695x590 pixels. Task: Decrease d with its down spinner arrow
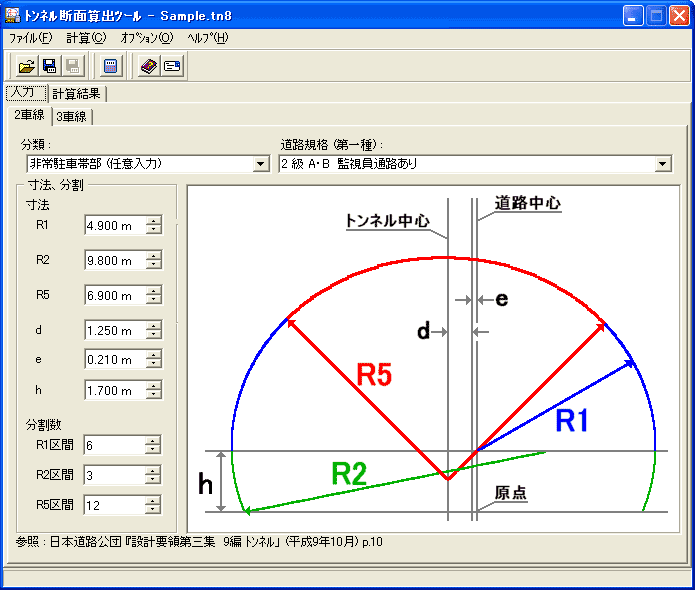[x=154, y=335]
